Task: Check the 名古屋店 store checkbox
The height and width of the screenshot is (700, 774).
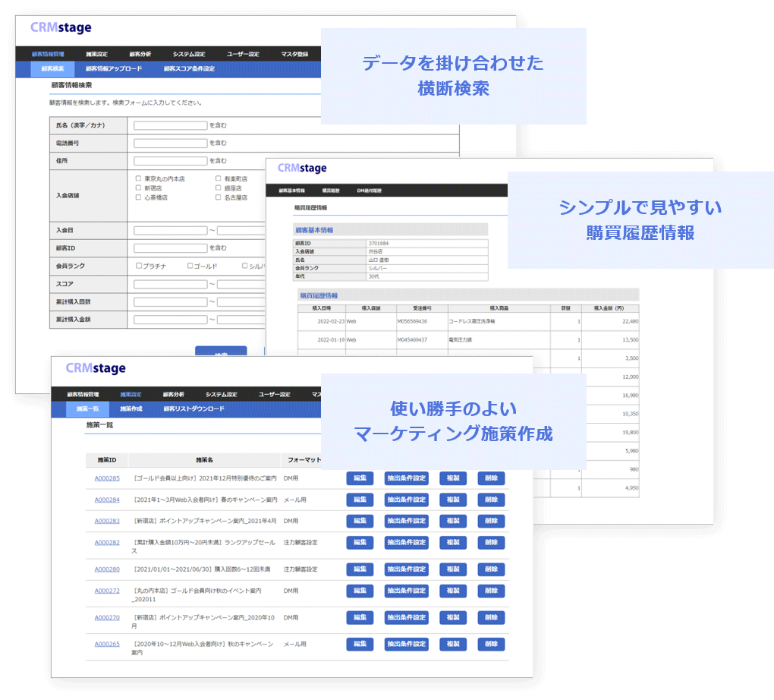Action: pyautogui.click(x=218, y=197)
